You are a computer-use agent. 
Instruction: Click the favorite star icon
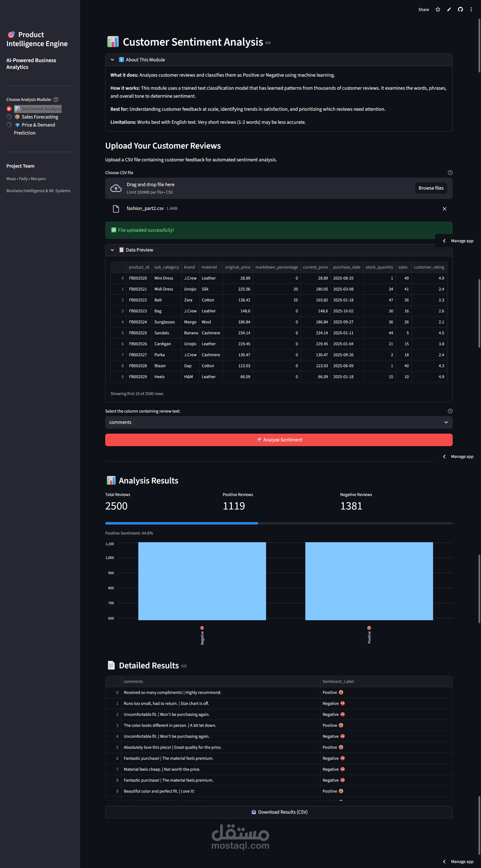coord(438,10)
